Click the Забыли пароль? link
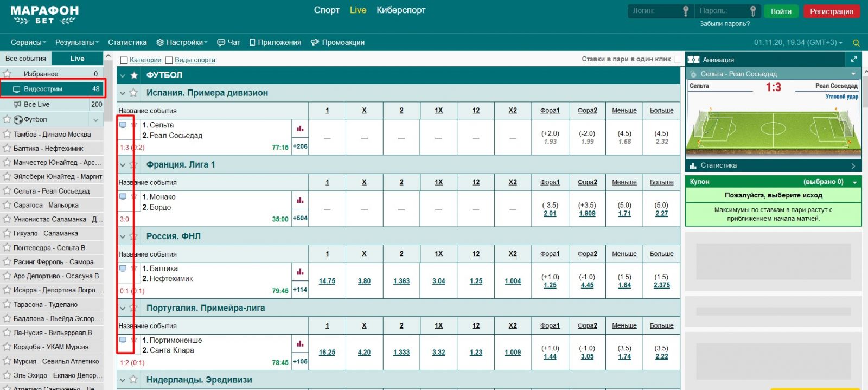 click(724, 24)
